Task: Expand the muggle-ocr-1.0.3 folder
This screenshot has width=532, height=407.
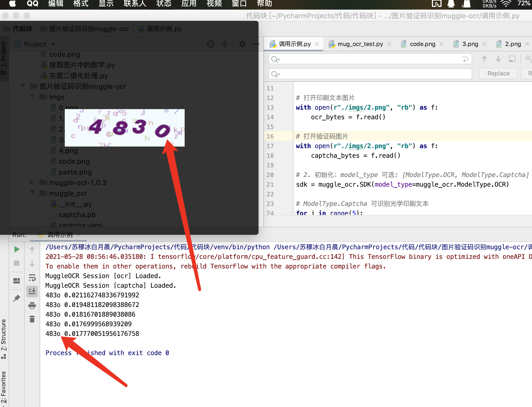Action: pyautogui.click(x=32, y=182)
